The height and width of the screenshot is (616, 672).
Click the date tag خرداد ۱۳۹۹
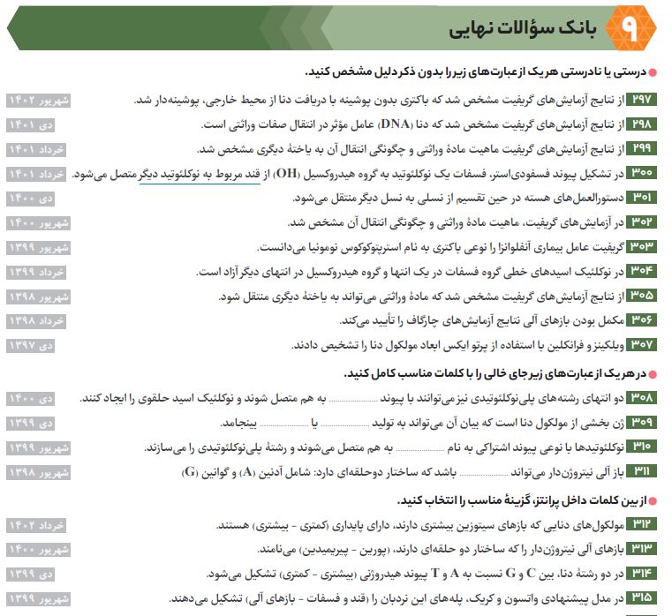(36, 272)
